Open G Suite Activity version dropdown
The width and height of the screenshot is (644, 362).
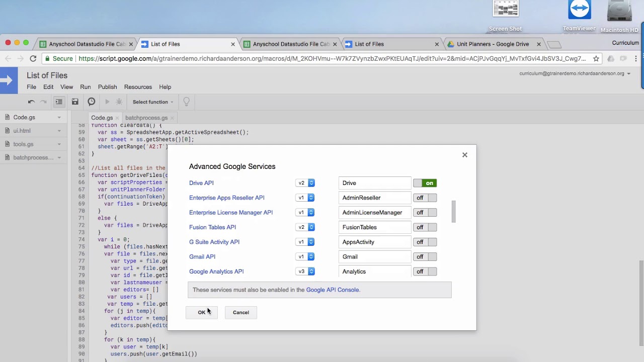tap(305, 242)
